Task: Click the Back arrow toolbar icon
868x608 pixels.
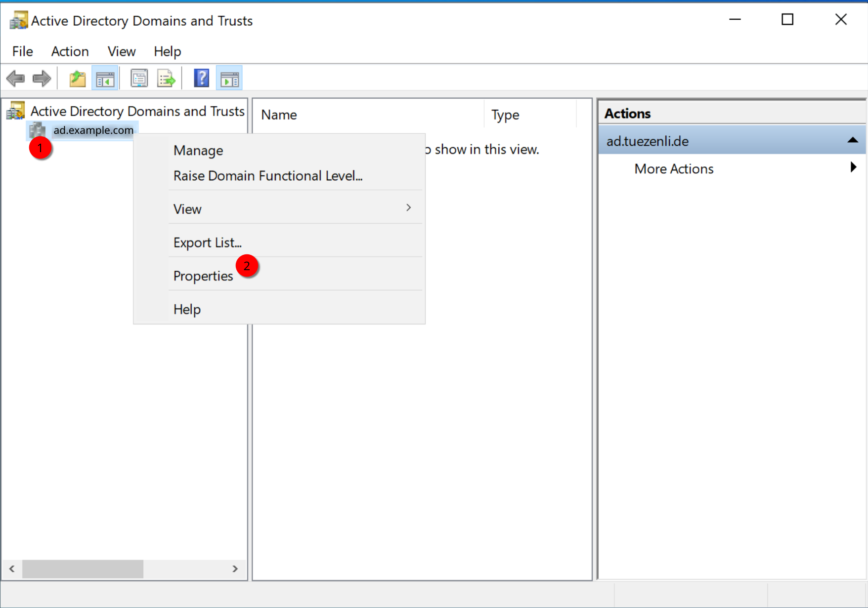Action: pyautogui.click(x=16, y=79)
